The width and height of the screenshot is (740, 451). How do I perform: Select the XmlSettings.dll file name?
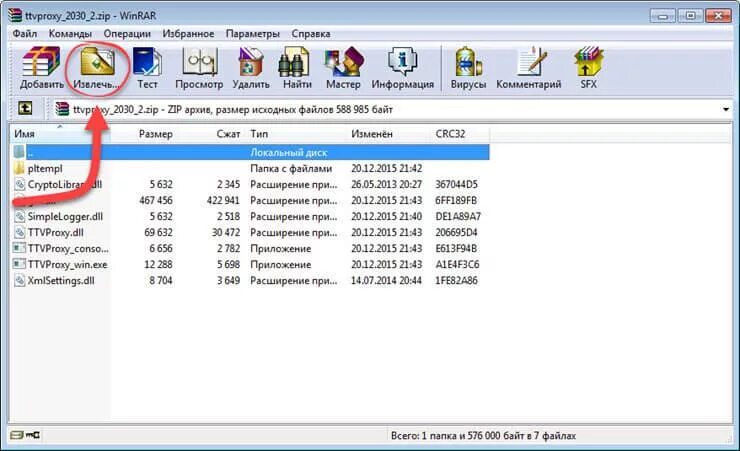click(x=61, y=280)
